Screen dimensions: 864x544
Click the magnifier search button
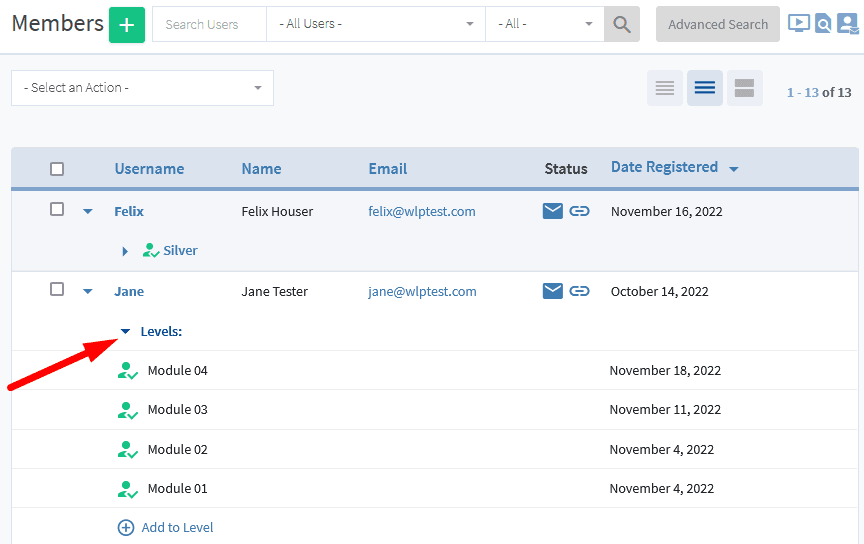coord(622,24)
